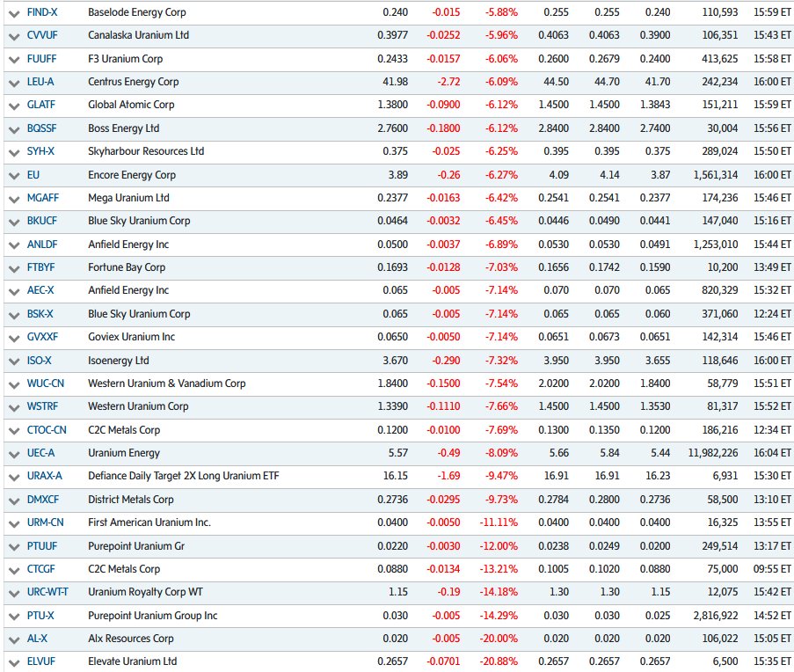
Task: Expand the URAX-A row chevron
Action: [x=14, y=477]
